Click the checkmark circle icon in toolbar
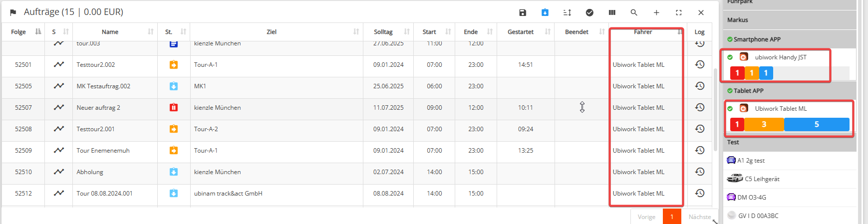The width and height of the screenshot is (868, 224). (589, 12)
